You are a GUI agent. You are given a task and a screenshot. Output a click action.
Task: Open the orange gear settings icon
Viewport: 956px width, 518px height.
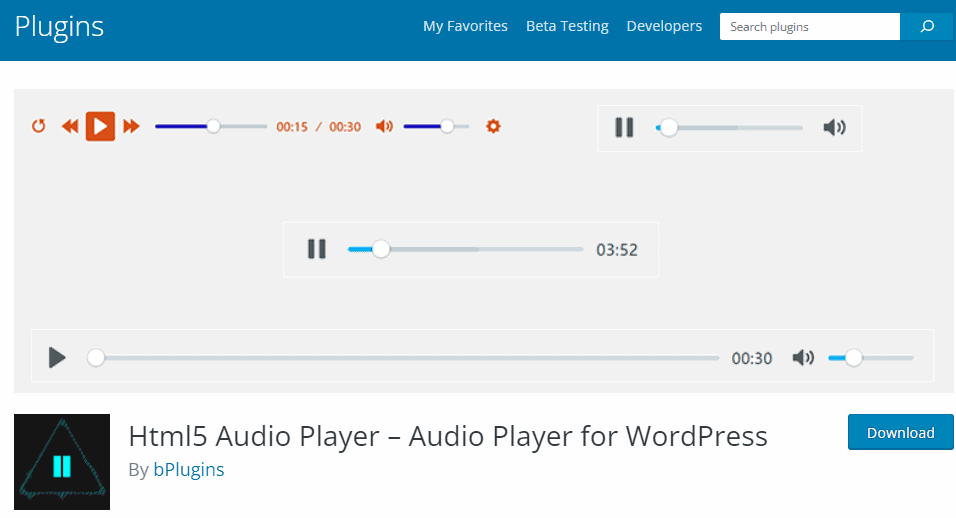click(x=492, y=126)
